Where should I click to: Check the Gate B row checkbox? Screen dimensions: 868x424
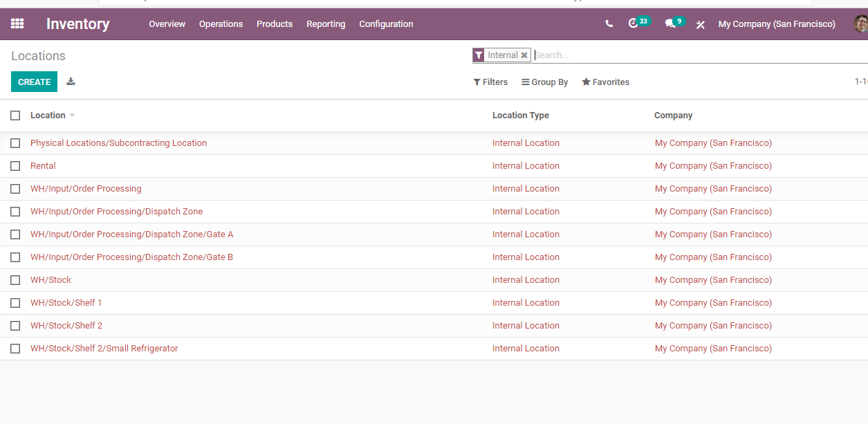(x=15, y=257)
